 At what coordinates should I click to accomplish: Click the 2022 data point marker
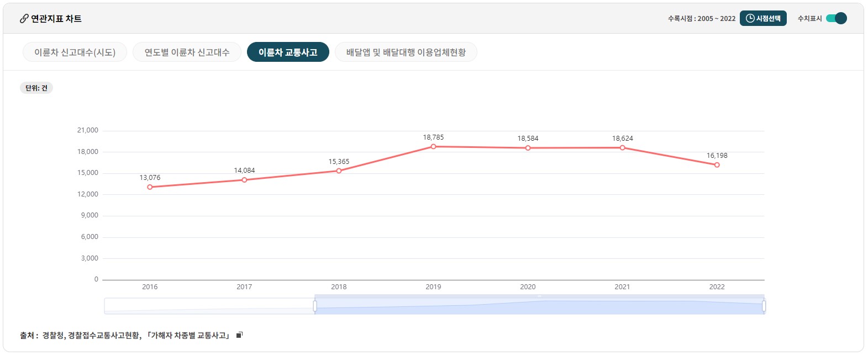pyautogui.click(x=717, y=164)
